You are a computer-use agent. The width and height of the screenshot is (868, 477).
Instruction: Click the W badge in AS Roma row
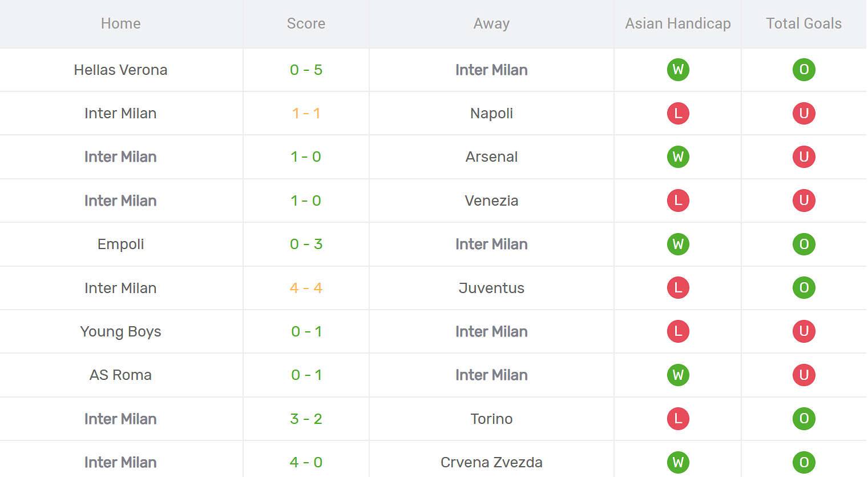click(678, 375)
